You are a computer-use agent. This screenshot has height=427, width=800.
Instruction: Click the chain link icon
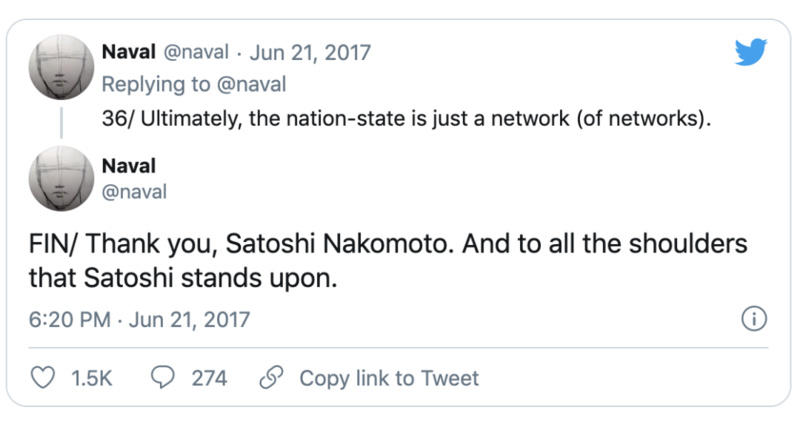(271, 378)
